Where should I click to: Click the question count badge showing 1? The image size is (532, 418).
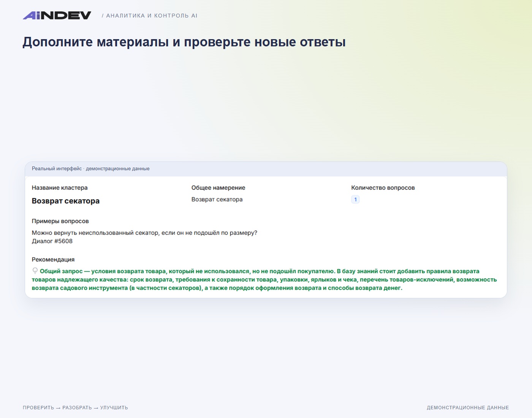coord(355,199)
